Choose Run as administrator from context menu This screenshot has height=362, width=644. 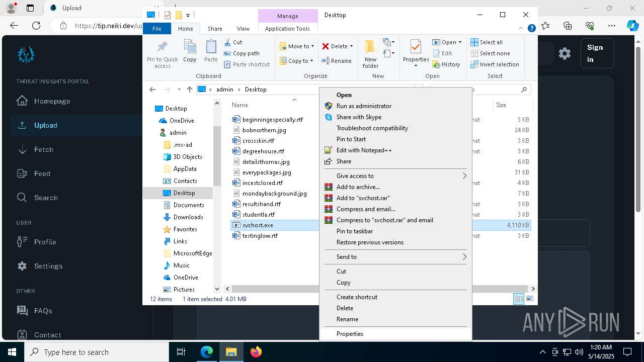pyautogui.click(x=395, y=106)
